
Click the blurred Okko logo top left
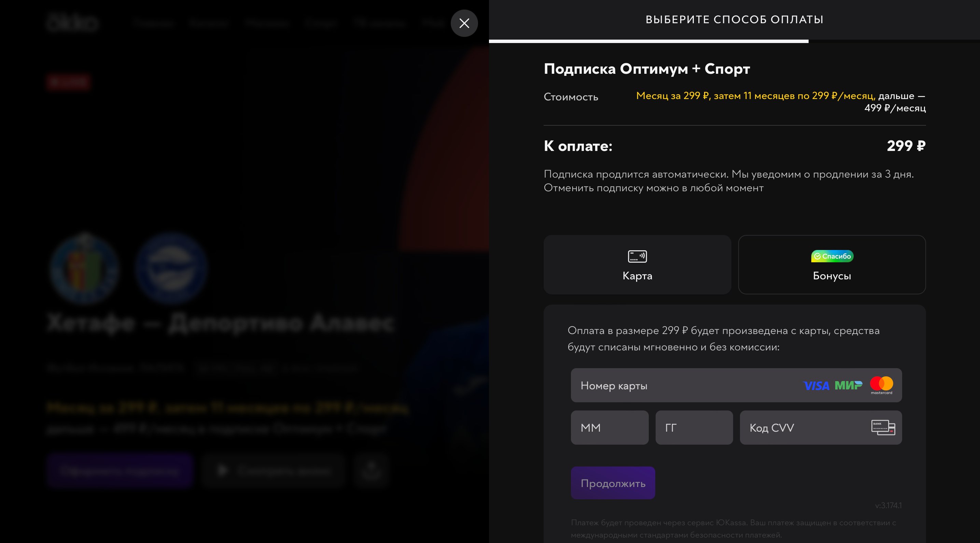(72, 23)
